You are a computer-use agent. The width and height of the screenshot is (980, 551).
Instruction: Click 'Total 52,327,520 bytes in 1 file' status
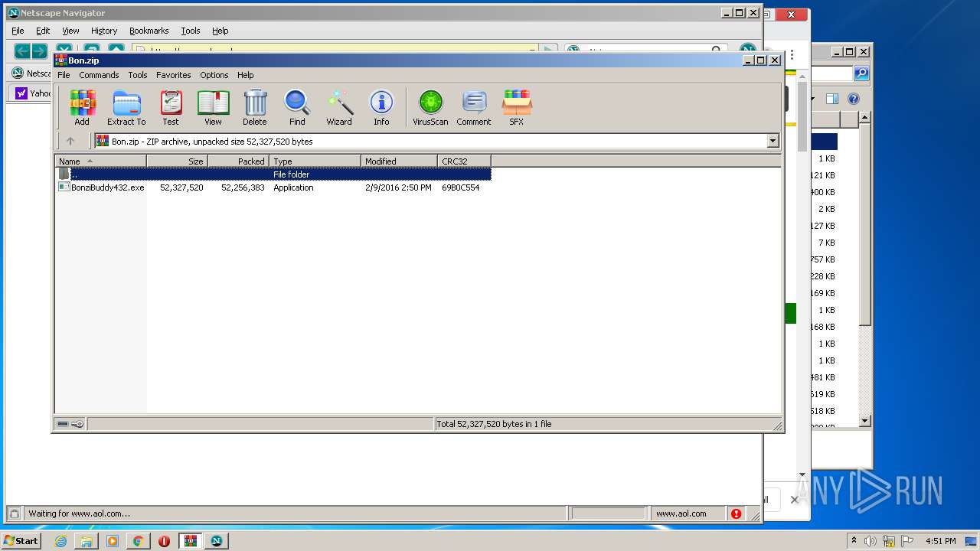[x=493, y=424]
